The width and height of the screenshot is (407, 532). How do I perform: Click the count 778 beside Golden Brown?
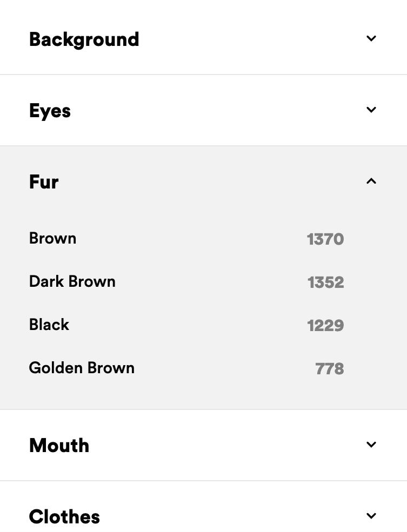(329, 368)
